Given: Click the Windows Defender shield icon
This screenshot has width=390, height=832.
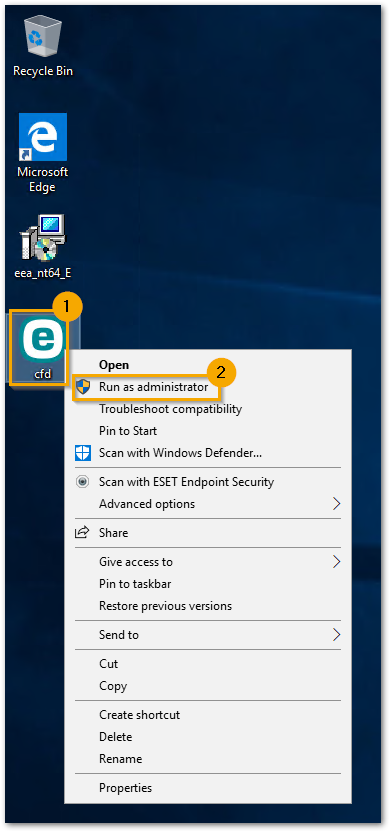Looking at the screenshot, I should point(83,453).
